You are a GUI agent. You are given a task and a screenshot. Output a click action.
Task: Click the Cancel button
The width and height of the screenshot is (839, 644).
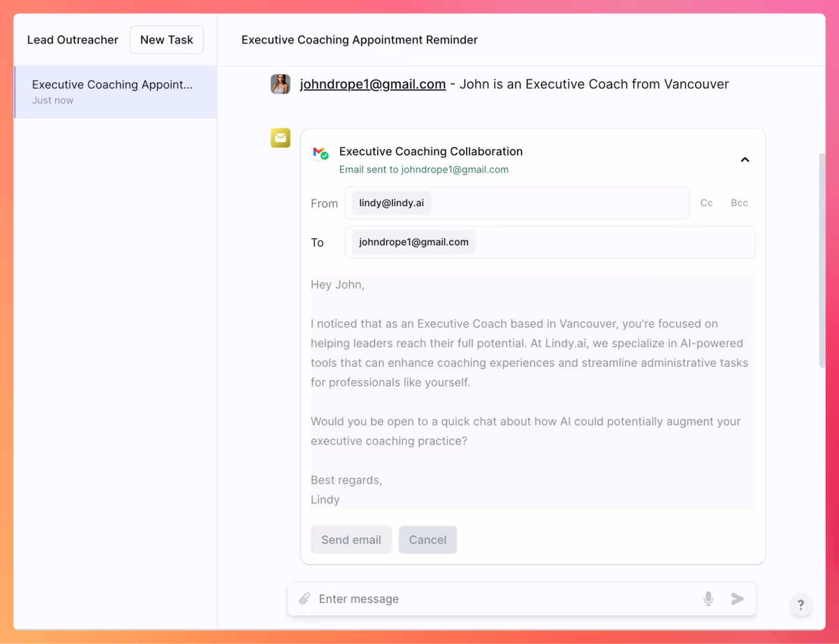point(428,540)
